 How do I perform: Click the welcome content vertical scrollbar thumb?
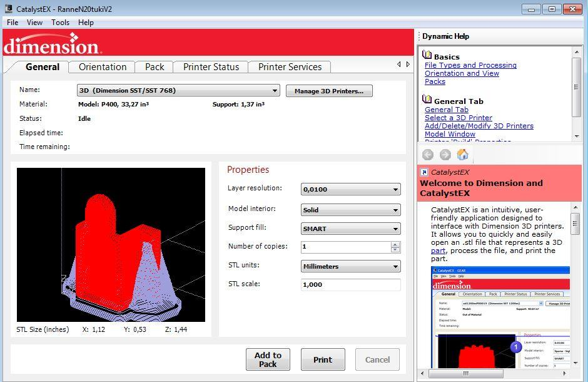[575, 224]
